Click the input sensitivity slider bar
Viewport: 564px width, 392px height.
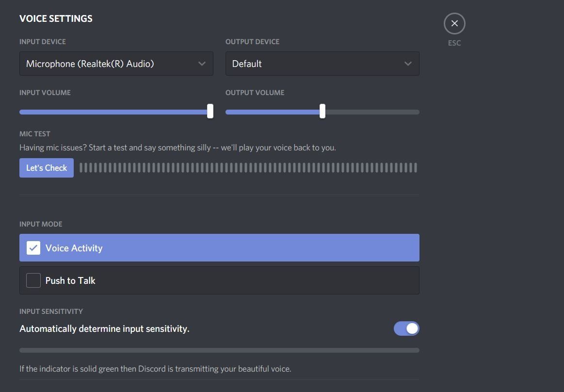218,349
